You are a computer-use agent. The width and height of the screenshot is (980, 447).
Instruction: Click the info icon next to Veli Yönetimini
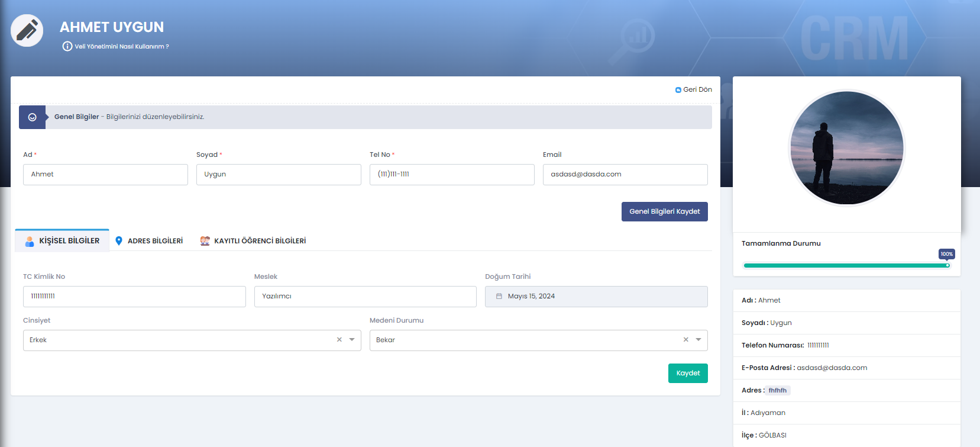point(67,46)
